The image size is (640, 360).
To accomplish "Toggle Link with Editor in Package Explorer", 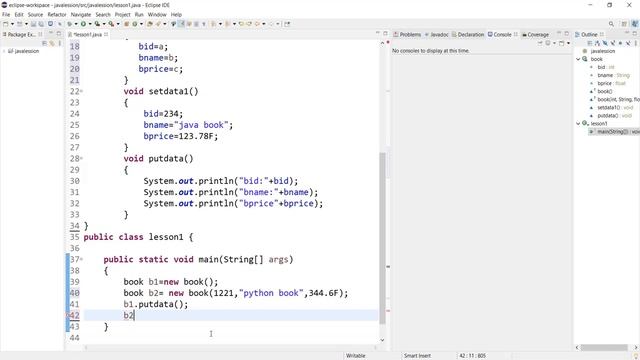I will coord(52,43).
